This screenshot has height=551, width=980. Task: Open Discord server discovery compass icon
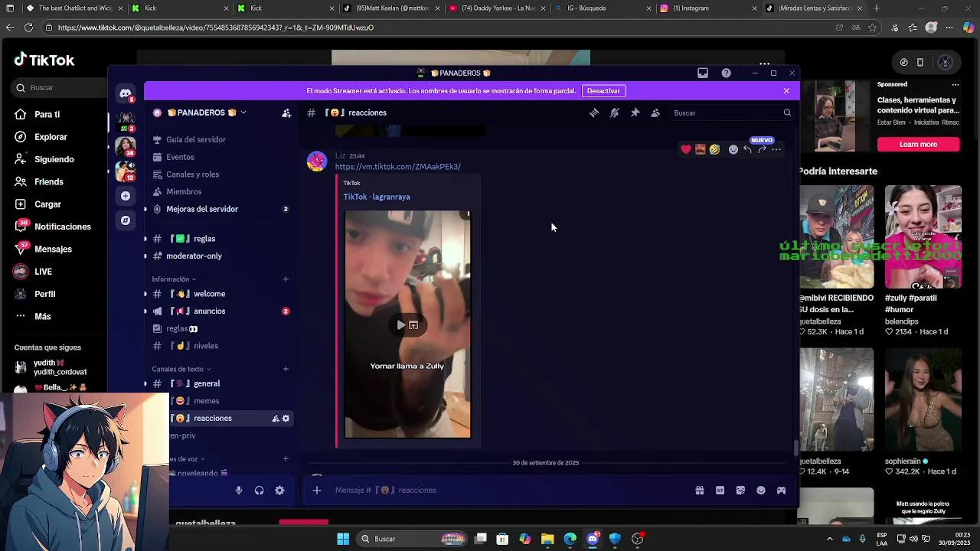click(x=126, y=220)
